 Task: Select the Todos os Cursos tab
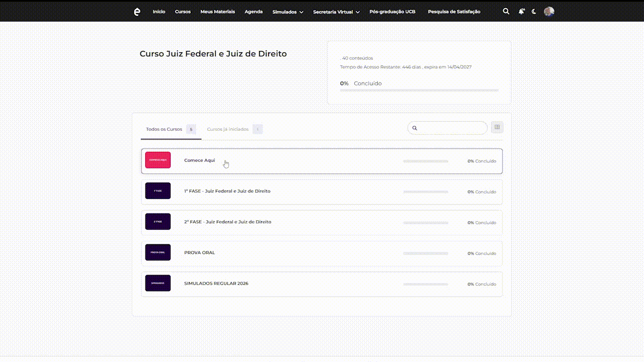click(x=164, y=129)
